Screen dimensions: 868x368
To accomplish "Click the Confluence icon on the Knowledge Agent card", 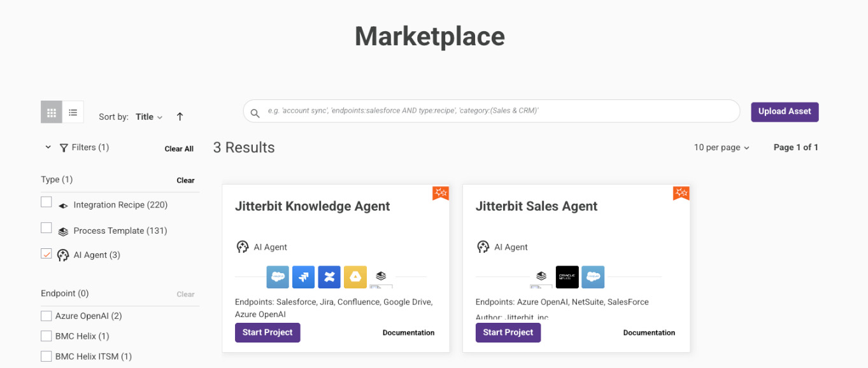I will point(329,277).
